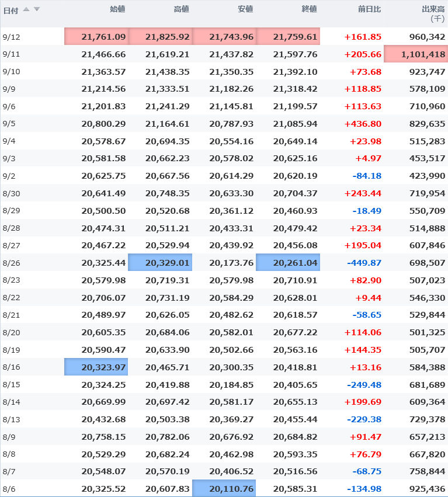The width and height of the screenshot is (448, 497).
Task: Select the 9/5 date cell
Action: (x=9, y=124)
